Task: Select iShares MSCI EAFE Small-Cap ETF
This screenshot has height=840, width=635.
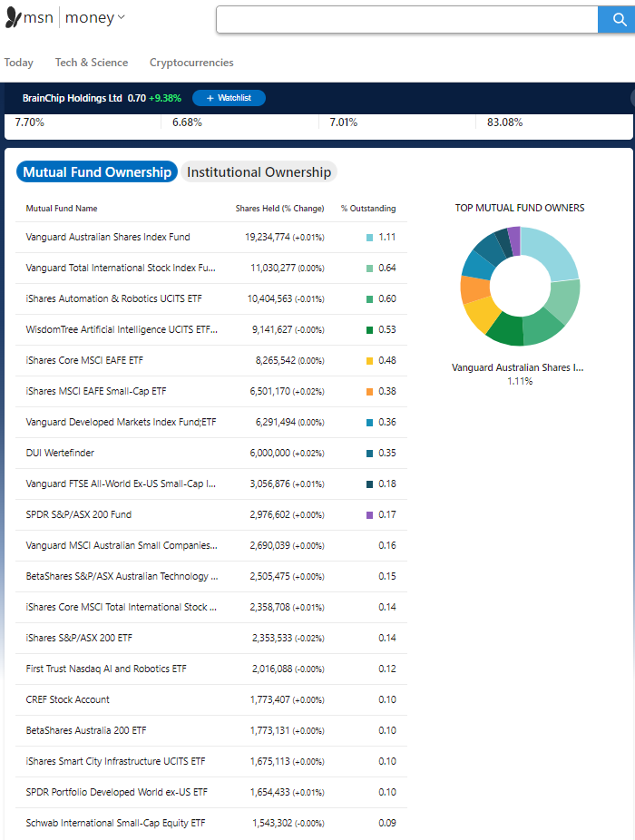Action: pos(211,392)
